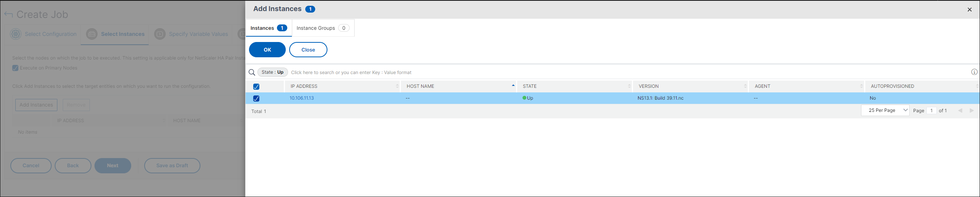Open Specify Variable Values wizard step
980x197 pixels.
pyautogui.click(x=191, y=34)
